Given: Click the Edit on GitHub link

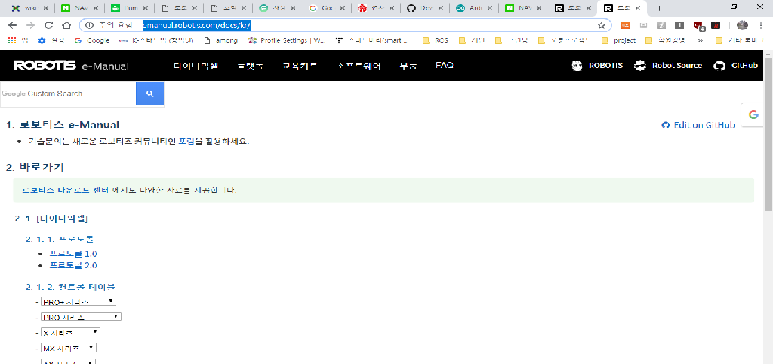Looking at the screenshot, I should tap(699, 125).
